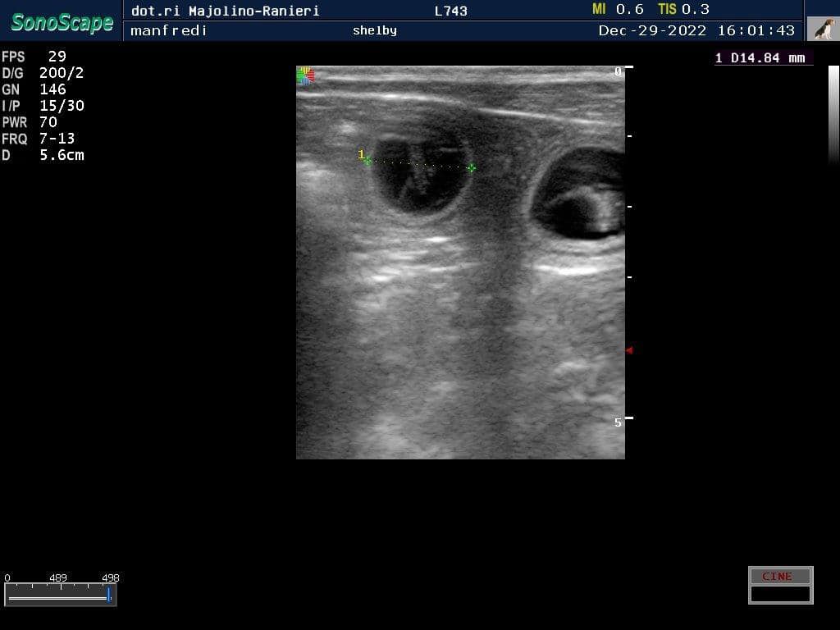Click the CINE button
Image resolution: width=840 pixels, height=630 pixels.
[781, 577]
